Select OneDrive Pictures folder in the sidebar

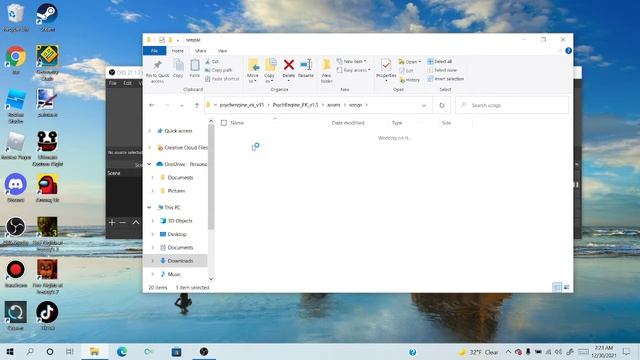[176, 191]
